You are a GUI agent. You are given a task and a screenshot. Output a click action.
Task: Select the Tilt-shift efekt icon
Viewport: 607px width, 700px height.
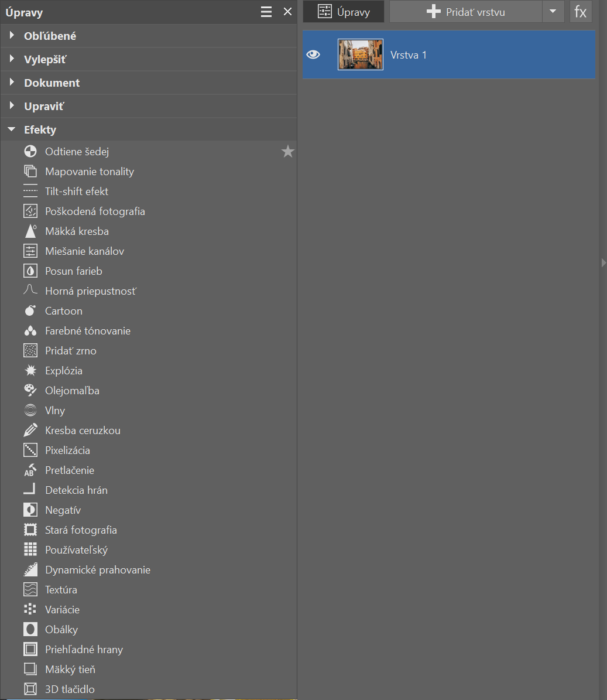point(30,191)
